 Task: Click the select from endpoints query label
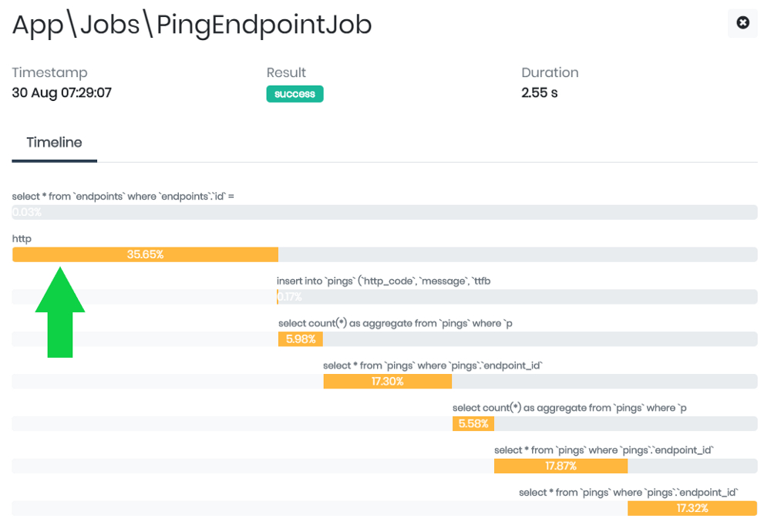(123, 197)
